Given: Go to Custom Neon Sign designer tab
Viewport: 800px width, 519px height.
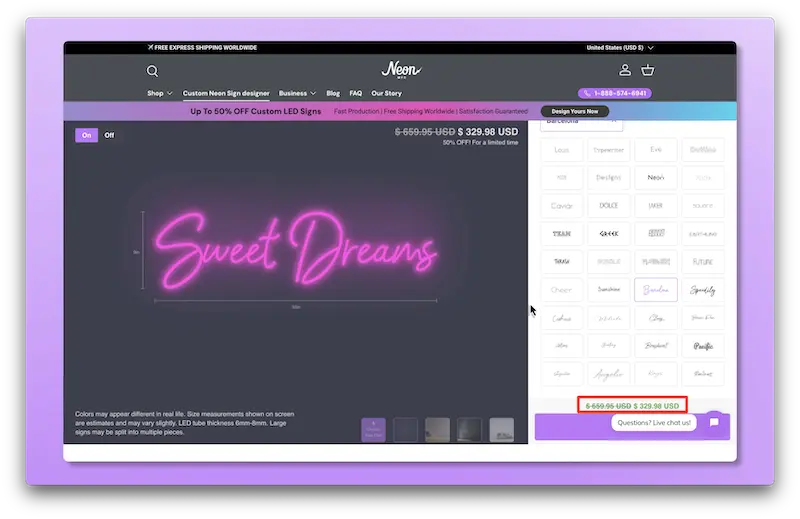Looking at the screenshot, I should [226, 93].
